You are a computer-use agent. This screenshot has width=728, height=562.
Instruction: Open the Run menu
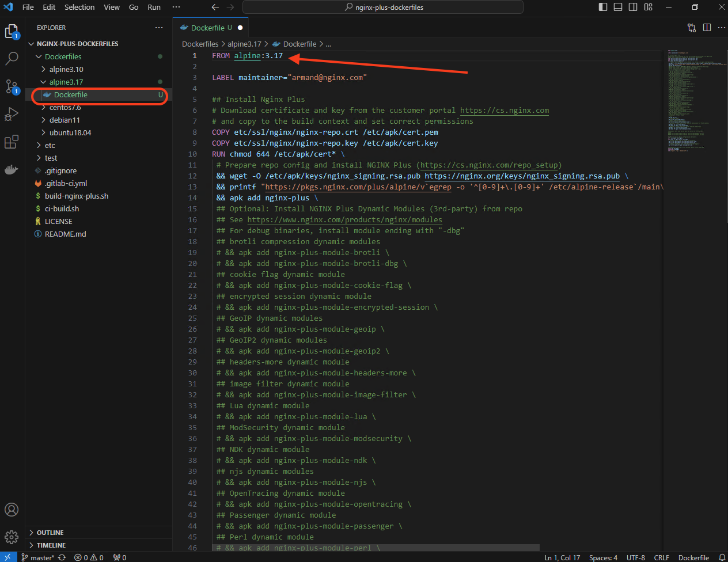tap(154, 7)
